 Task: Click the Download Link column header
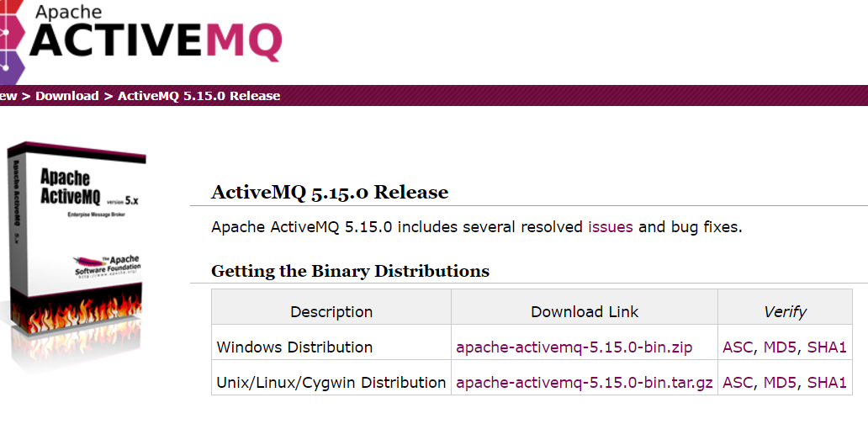[x=585, y=312]
